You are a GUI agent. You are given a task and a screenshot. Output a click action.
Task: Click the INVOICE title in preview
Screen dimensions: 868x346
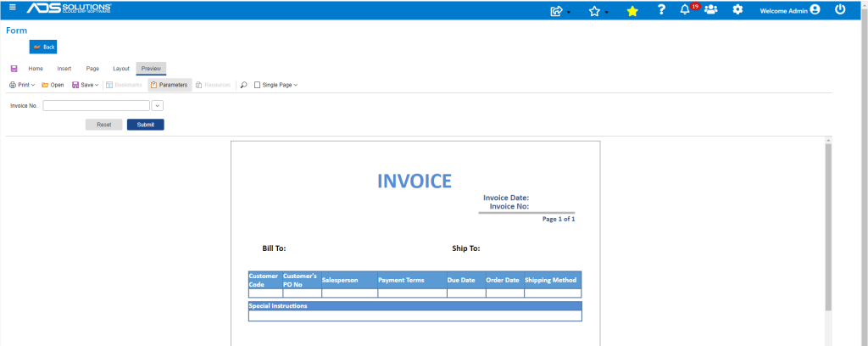[x=415, y=181]
